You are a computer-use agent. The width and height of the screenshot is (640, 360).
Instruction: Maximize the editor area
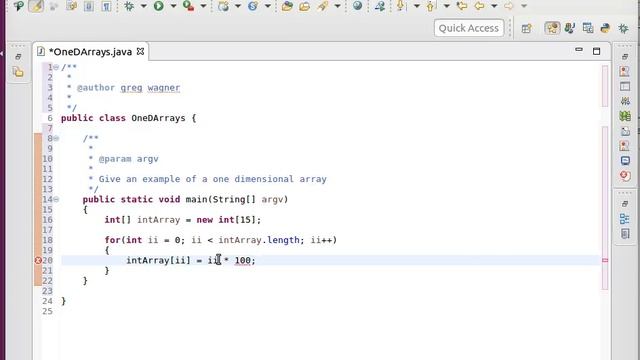(x=596, y=51)
